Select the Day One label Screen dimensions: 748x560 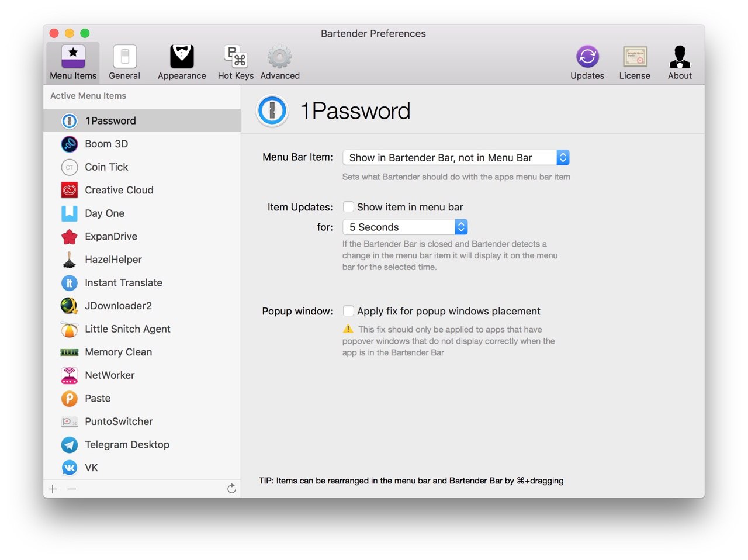tap(105, 213)
